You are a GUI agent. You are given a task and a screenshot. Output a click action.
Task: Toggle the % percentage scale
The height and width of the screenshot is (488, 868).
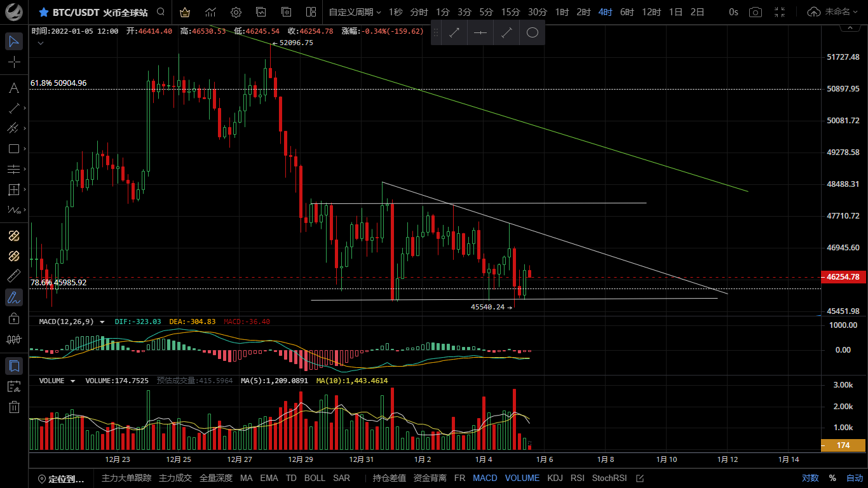pyautogui.click(x=832, y=478)
